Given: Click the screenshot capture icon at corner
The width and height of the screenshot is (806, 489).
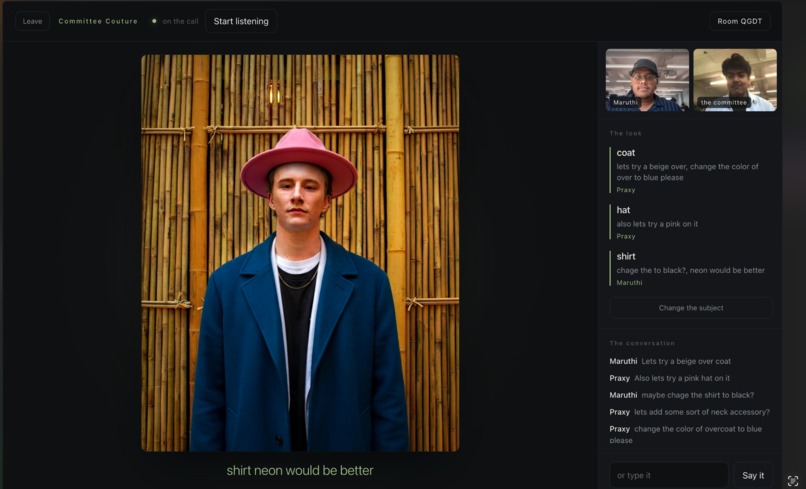Looking at the screenshot, I should (x=793, y=481).
